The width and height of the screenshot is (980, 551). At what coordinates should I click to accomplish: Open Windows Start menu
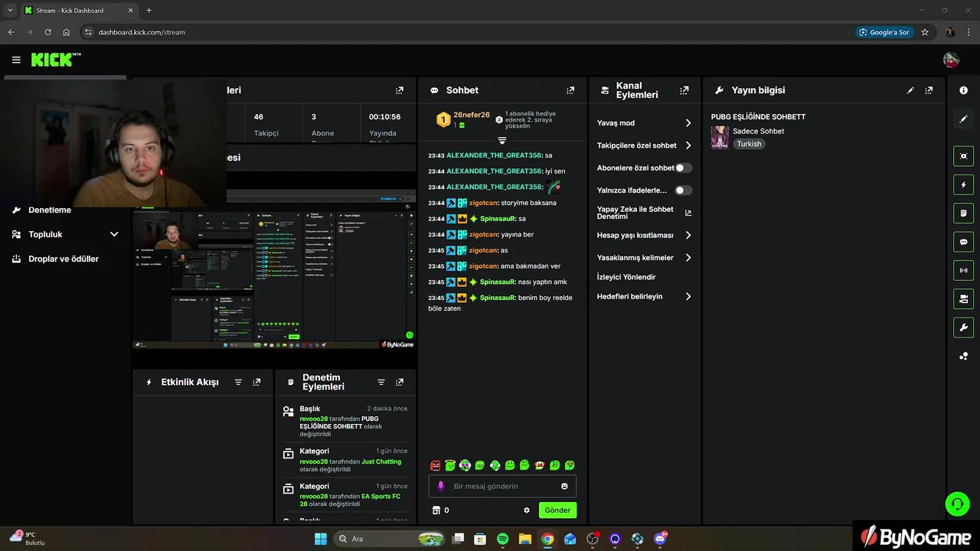coord(320,539)
